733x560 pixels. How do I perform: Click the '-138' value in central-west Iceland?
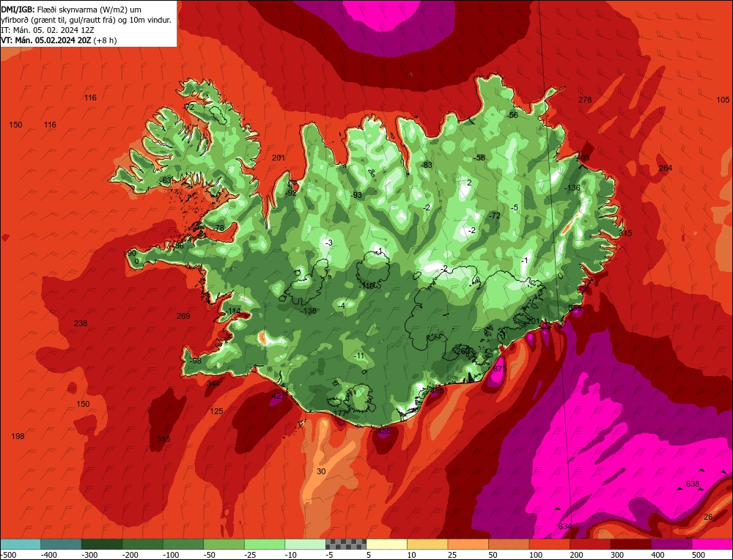308,311
